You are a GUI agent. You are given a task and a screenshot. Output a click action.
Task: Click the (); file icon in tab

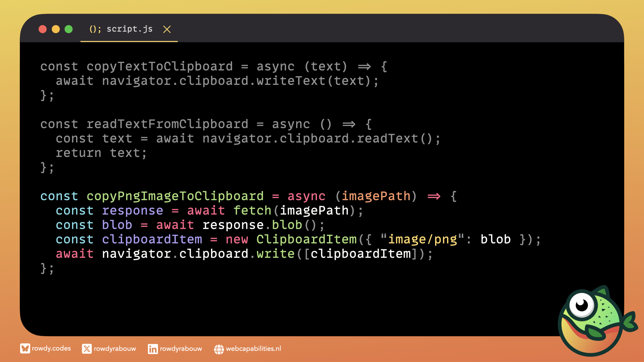tap(95, 29)
